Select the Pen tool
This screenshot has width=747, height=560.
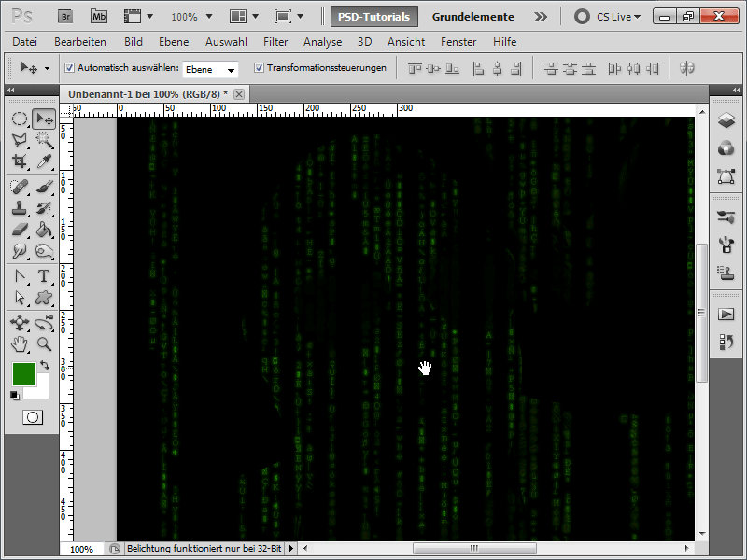coord(20,276)
